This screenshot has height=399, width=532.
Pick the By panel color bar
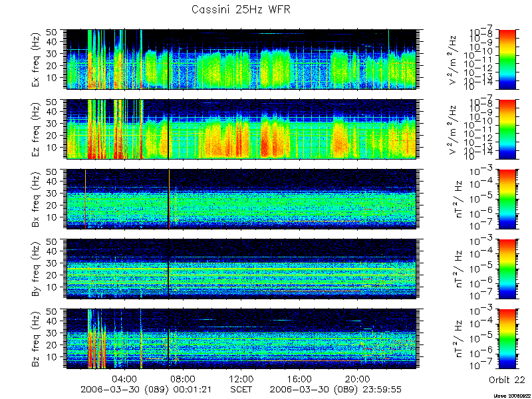click(507, 269)
